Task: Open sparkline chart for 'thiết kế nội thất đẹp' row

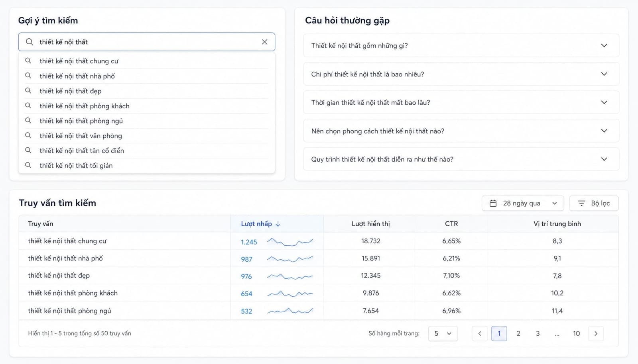Action: click(290, 276)
